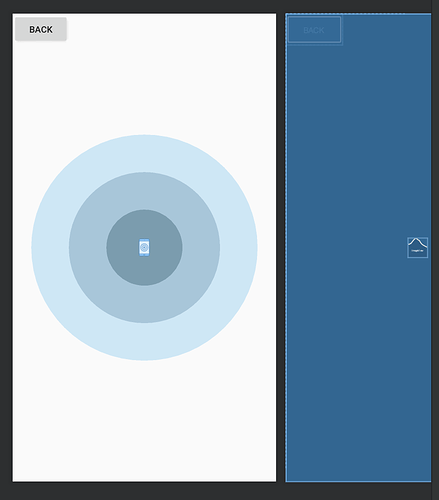Click empty white area below the circles
This screenshot has width=439, height=500.
pos(144,420)
